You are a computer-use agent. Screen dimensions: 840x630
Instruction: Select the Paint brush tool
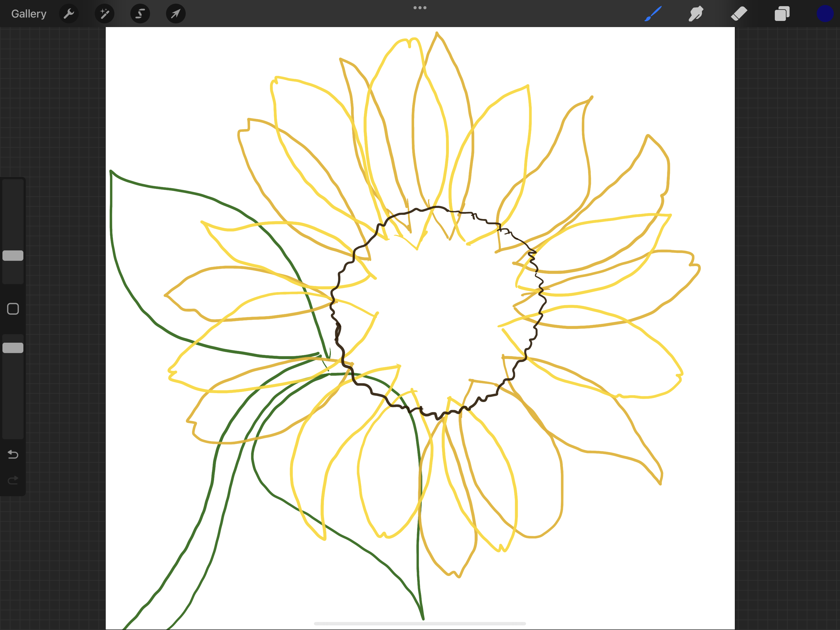[x=653, y=14]
